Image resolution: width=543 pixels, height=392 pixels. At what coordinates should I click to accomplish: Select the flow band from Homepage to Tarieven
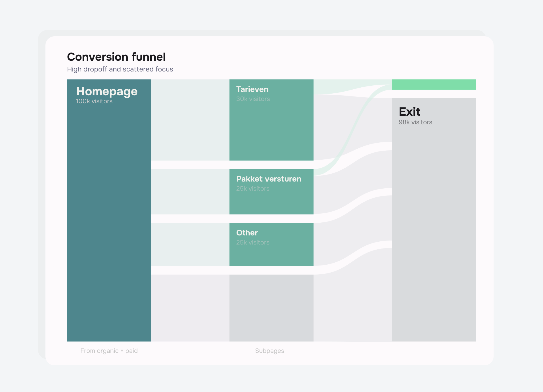(x=190, y=120)
